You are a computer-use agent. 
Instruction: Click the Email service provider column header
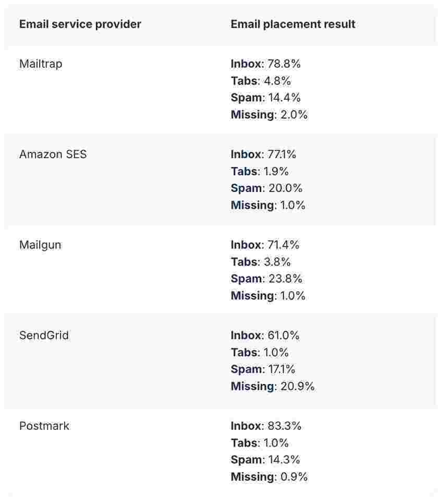(x=80, y=24)
